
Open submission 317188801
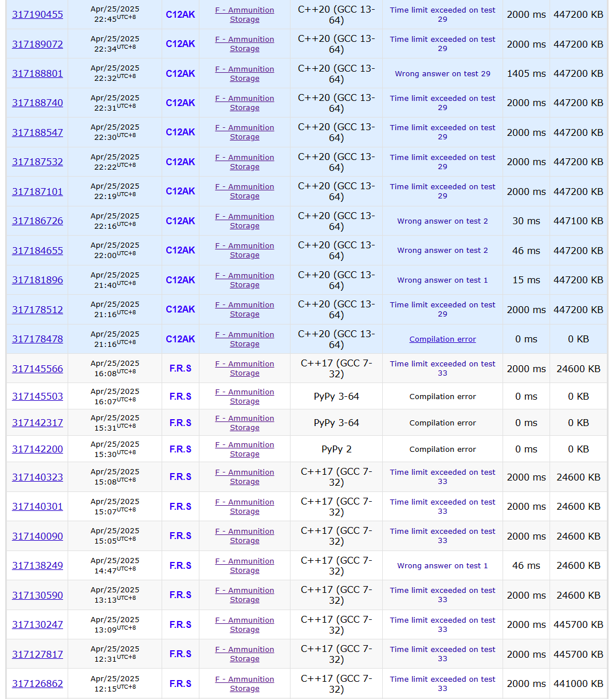[37, 73]
